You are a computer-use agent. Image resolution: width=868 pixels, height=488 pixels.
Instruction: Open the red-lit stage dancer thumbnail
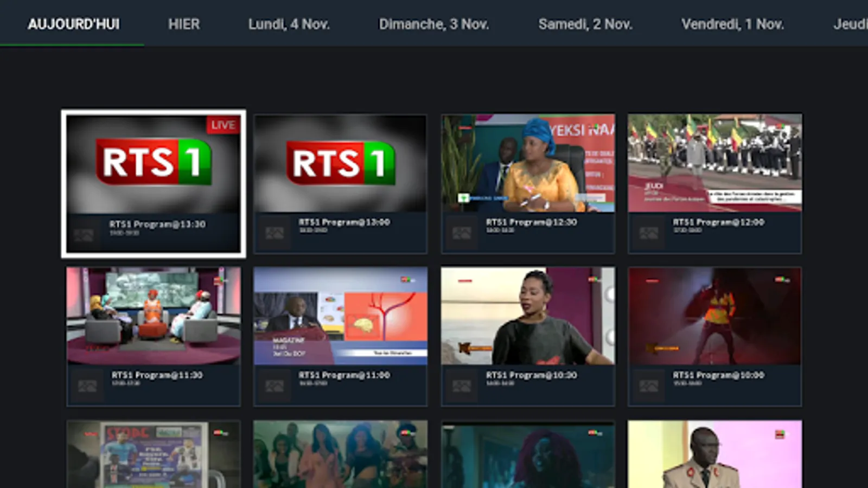[715, 316]
